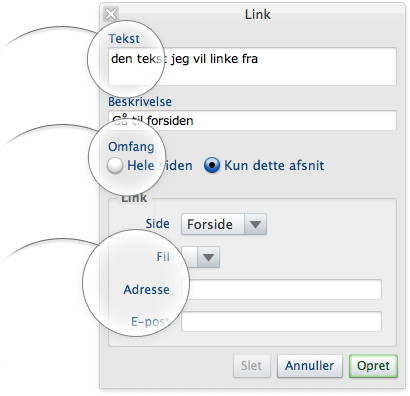Click the Adresse input field
The height and width of the screenshot is (396, 410).
[x=281, y=290]
